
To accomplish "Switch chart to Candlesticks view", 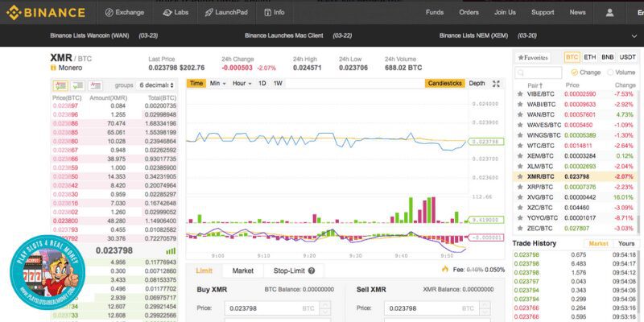I will (x=445, y=84).
